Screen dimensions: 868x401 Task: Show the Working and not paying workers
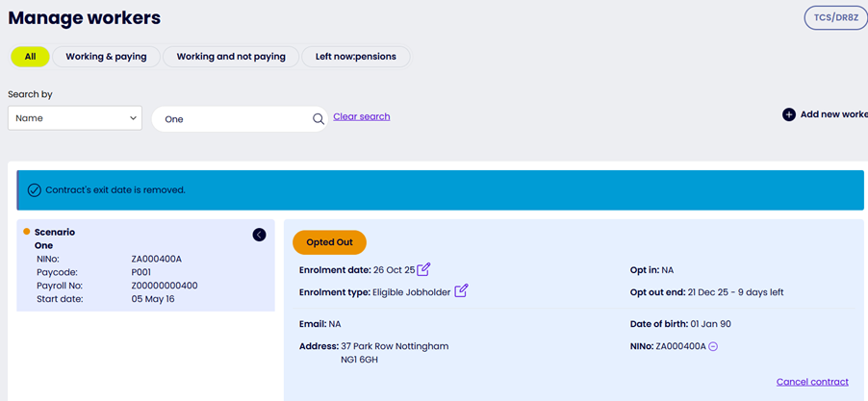click(x=231, y=57)
